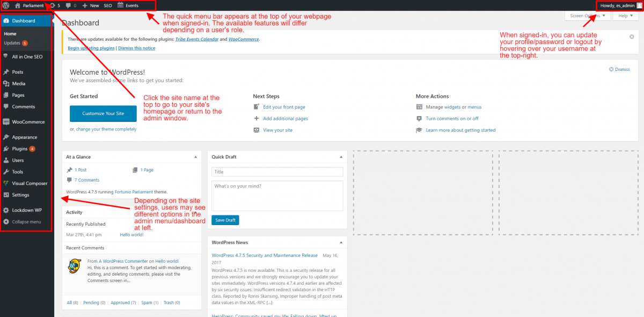Click the A WordPress Commenter author link
The image size is (644, 317).
coord(123,261)
